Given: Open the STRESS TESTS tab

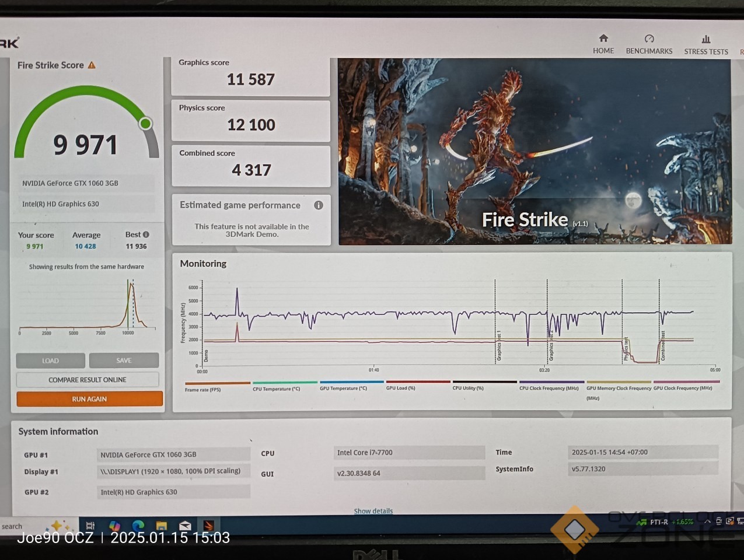Looking at the screenshot, I should (706, 44).
